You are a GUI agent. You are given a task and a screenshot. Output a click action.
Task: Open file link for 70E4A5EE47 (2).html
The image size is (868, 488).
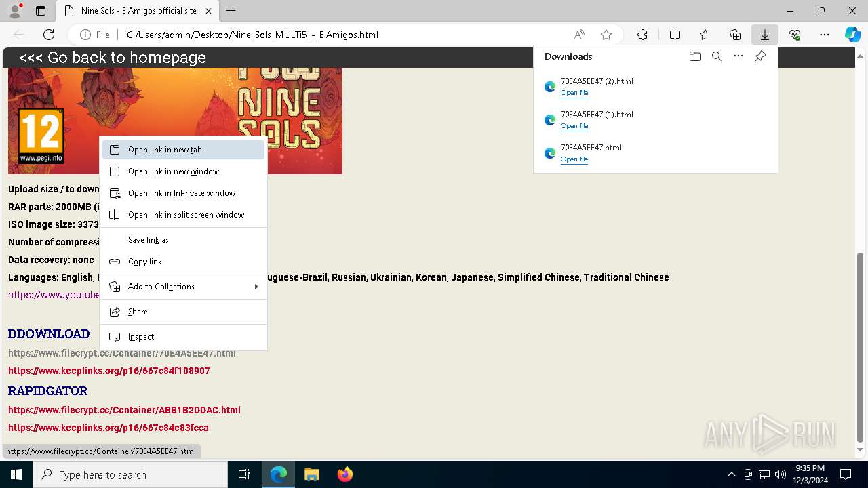coord(574,93)
